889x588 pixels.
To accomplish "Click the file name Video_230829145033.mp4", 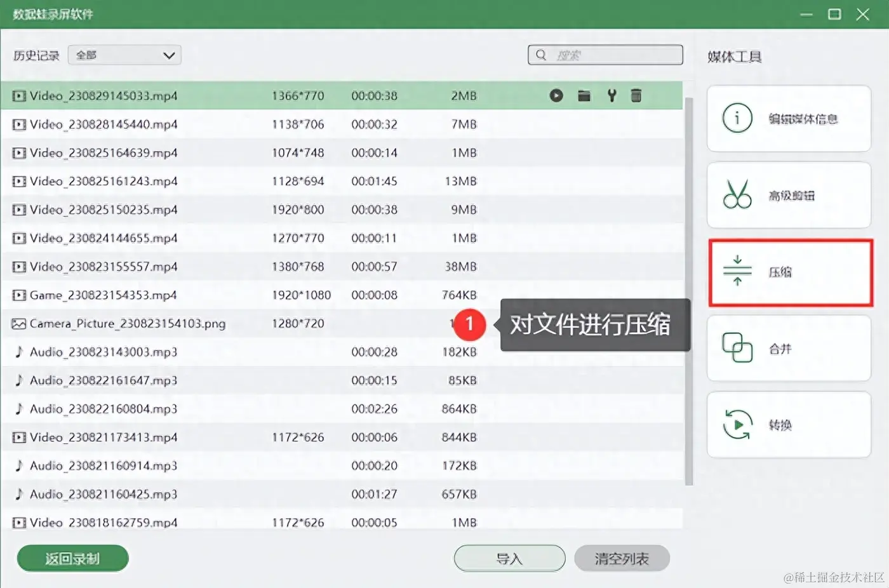I will tap(104, 96).
